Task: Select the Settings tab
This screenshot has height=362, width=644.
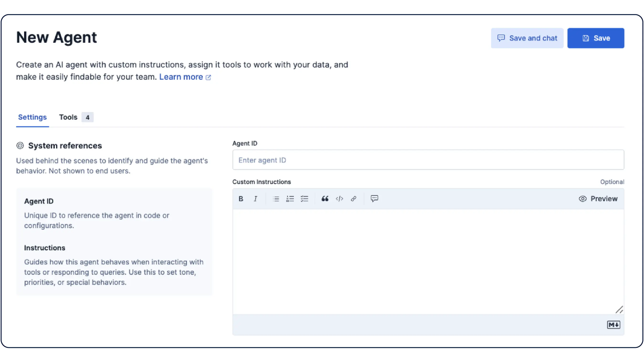Action: point(32,117)
